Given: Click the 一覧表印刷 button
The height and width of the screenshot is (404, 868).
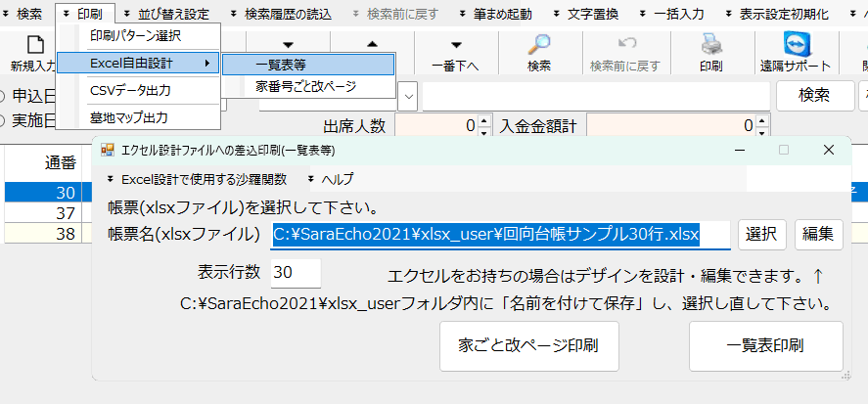Looking at the screenshot, I should [x=765, y=345].
